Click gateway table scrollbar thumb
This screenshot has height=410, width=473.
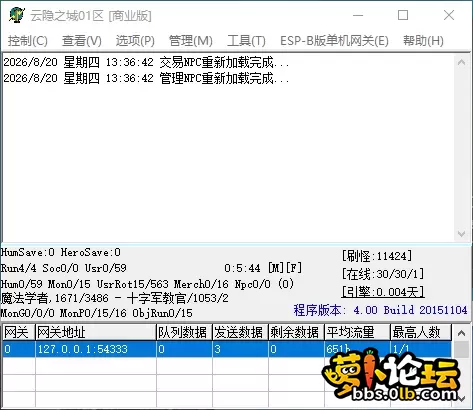coord(462,349)
